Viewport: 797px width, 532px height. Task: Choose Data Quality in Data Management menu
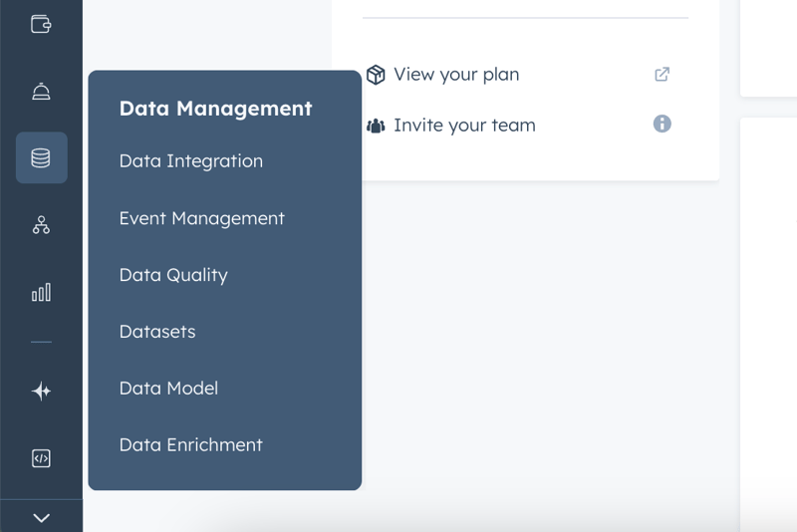tap(173, 275)
